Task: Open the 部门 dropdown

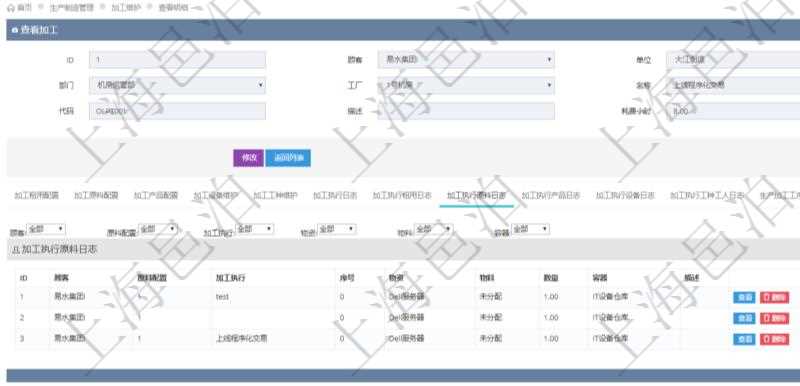Action: pyautogui.click(x=177, y=85)
